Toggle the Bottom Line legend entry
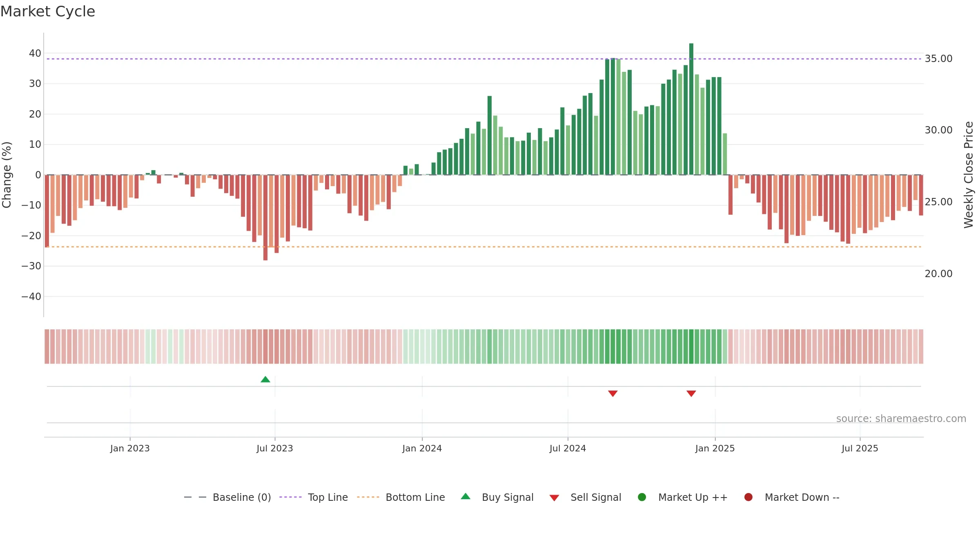Viewport: 980px width, 551px height. [x=401, y=497]
